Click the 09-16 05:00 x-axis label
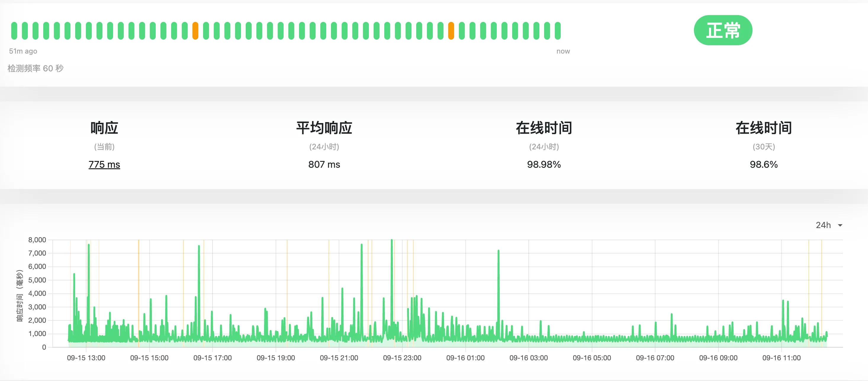This screenshot has width=868, height=381. [591, 358]
